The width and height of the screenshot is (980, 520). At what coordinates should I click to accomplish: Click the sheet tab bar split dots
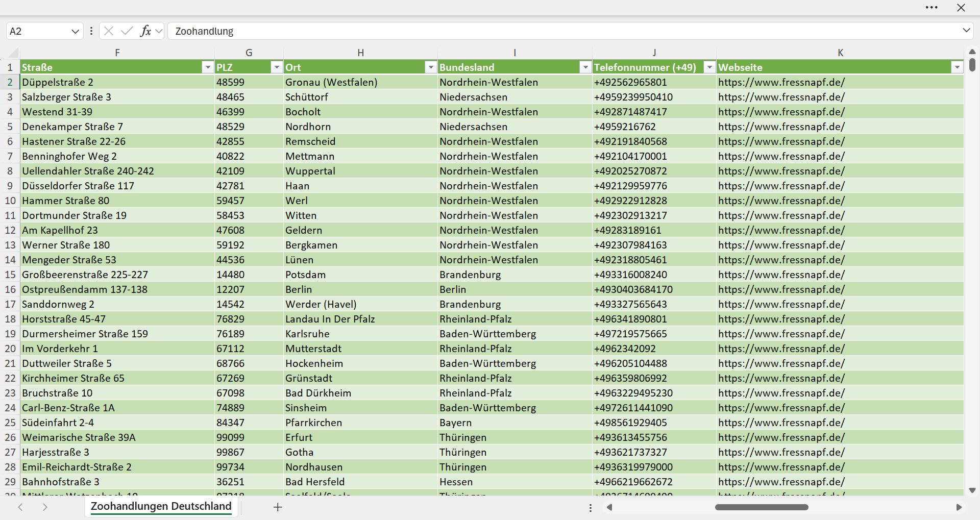coord(591,508)
